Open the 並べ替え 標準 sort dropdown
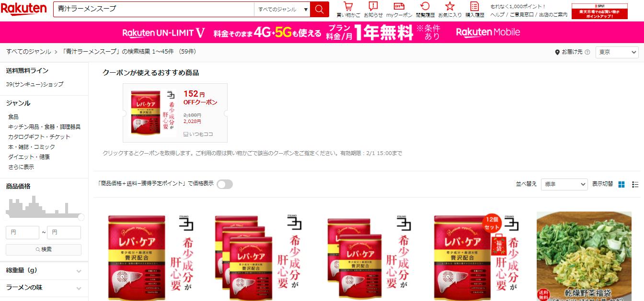The image size is (644, 301). (564, 184)
